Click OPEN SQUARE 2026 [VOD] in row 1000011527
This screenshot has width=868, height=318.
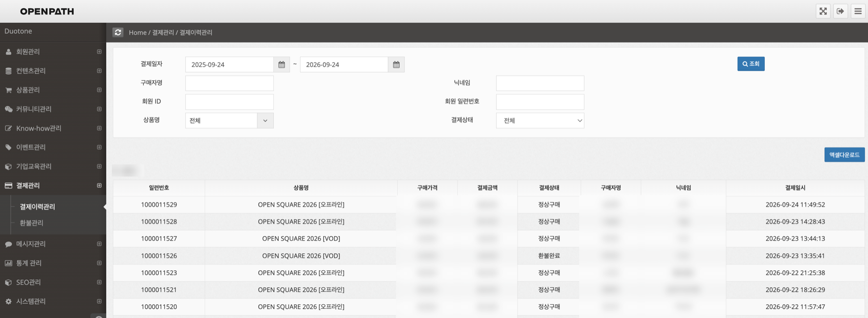[301, 238]
